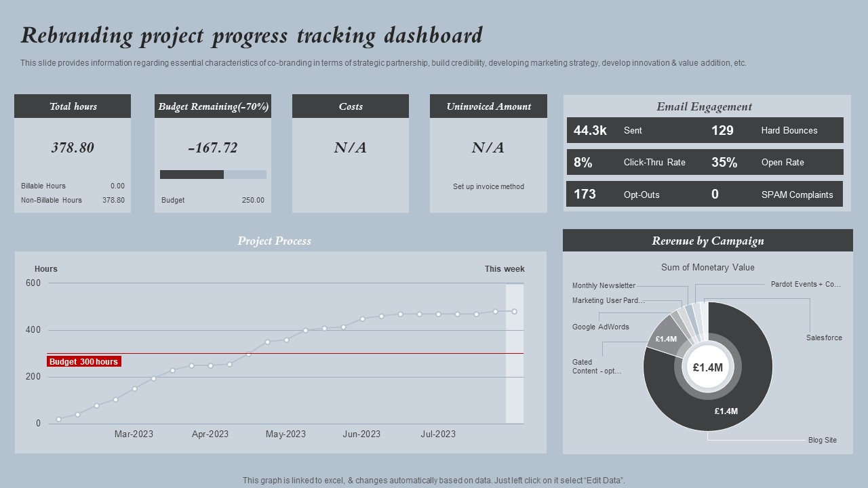868x488 pixels.
Task: Click the Hours axis label
Action: pyautogui.click(x=46, y=269)
